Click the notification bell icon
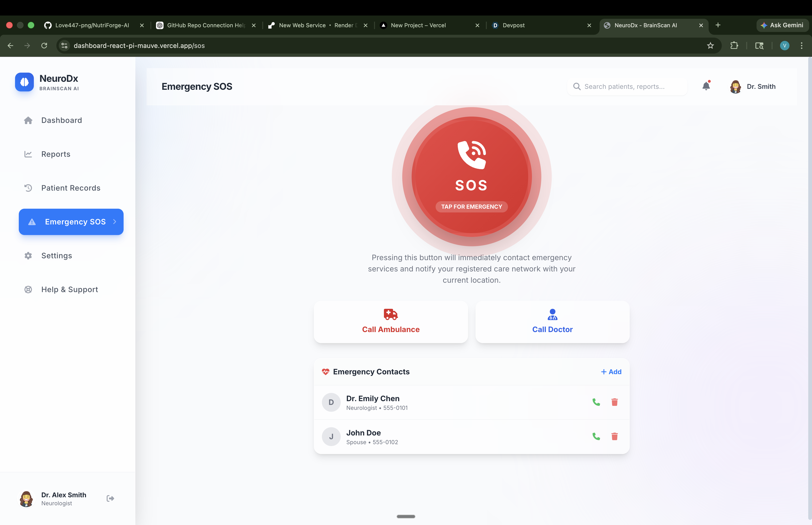Viewport: 812px width, 525px height. [x=706, y=86]
